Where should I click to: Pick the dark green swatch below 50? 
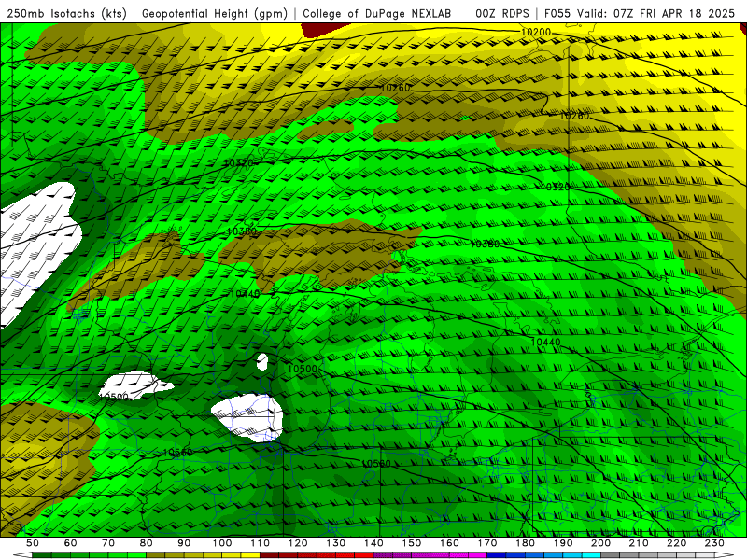point(42,555)
